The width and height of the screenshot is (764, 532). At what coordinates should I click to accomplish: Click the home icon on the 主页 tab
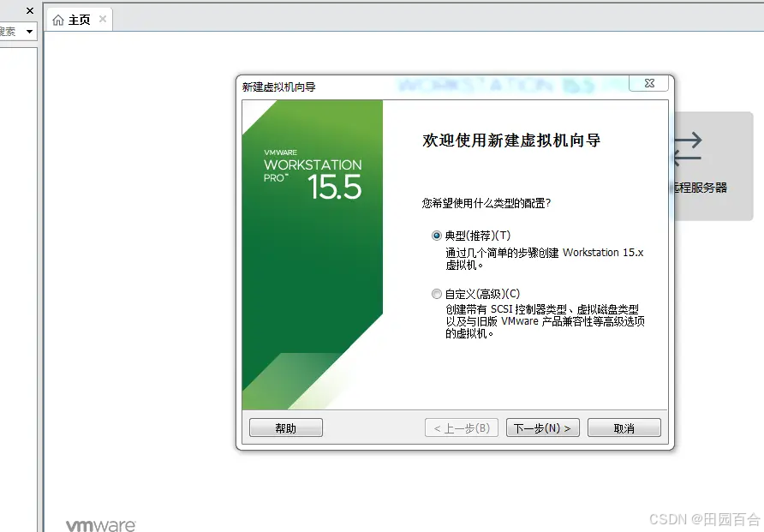click(58, 20)
